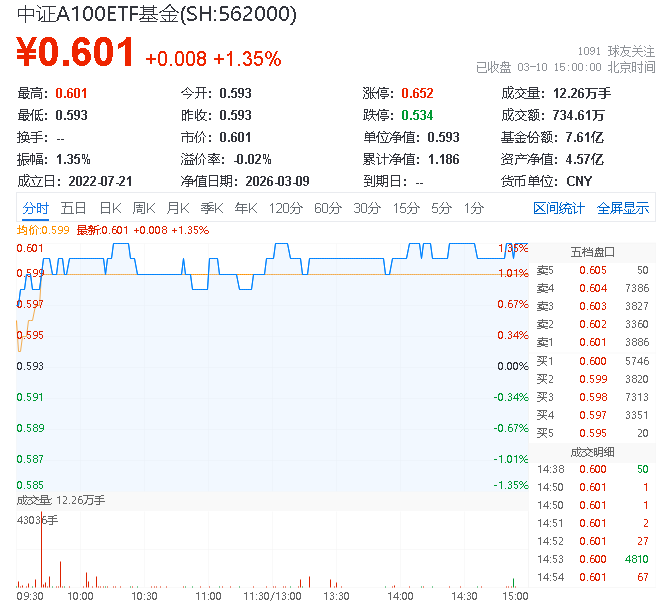The image size is (656, 615).
Task: Open 全屏显示 fullscreen view
Action: 623,208
